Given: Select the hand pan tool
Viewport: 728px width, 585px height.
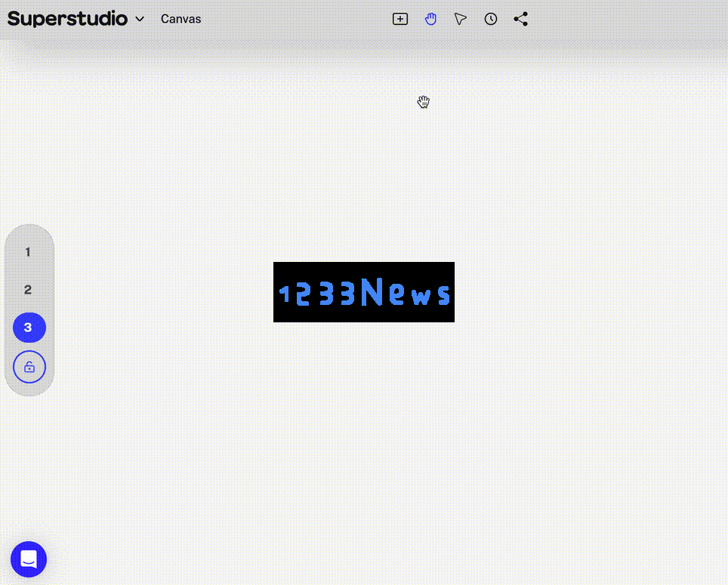Looking at the screenshot, I should pos(430,19).
